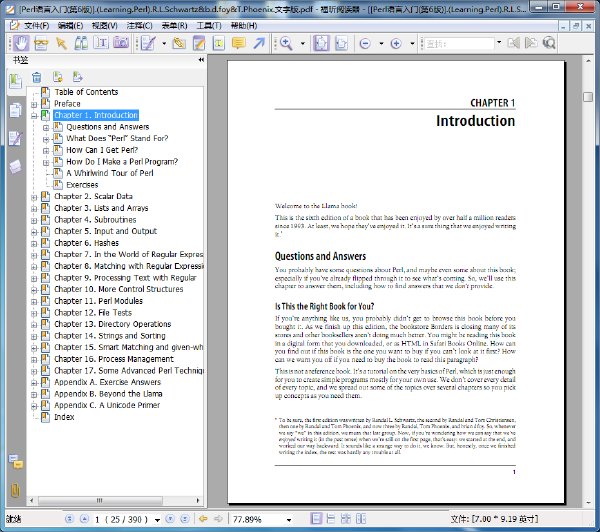
Task: Toggle Fit Page view mode
Action: click(x=321, y=43)
